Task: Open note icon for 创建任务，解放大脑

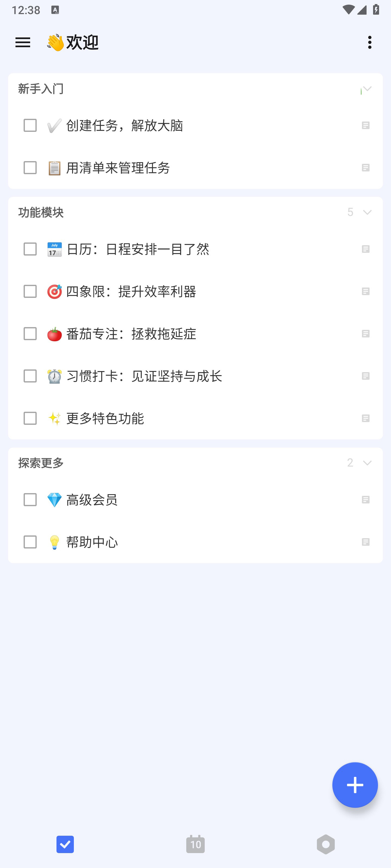Action: (x=366, y=125)
